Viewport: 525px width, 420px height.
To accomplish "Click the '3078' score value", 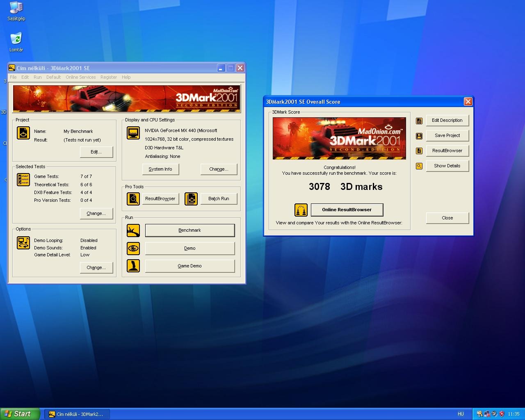I will coord(320,187).
